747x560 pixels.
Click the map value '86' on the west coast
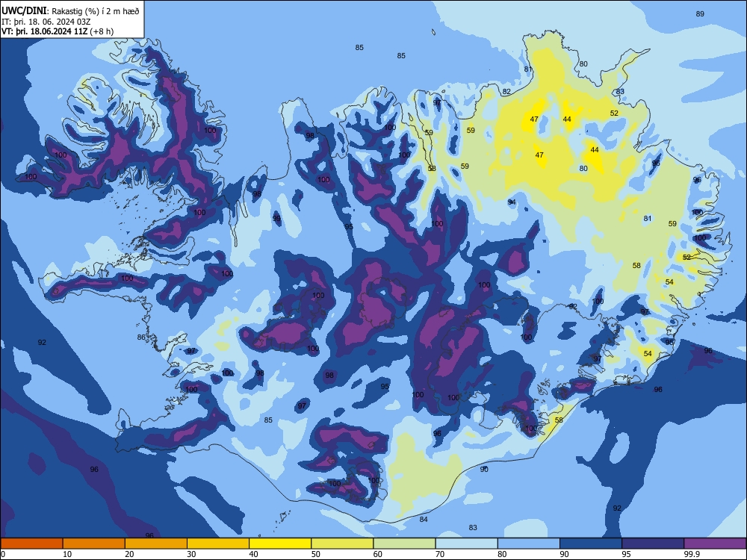point(141,337)
